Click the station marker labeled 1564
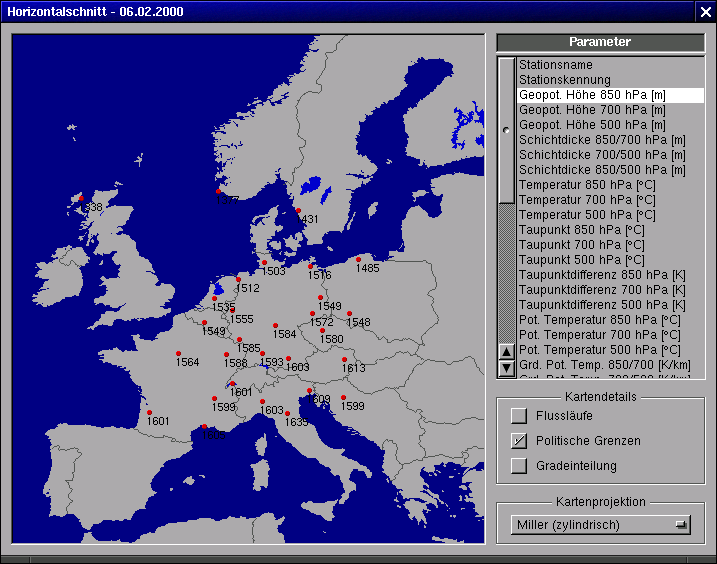Image resolution: width=717 pixels, height=564 pixels. [178, 354]
